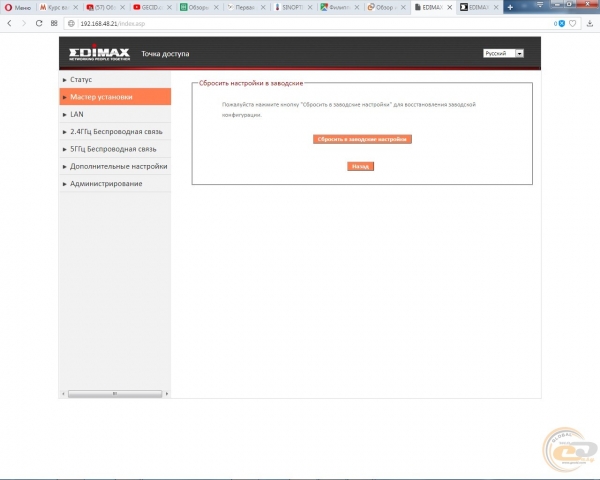Open the Opera Меню button
Screen dimensions: 600x480
coord(17,7)
